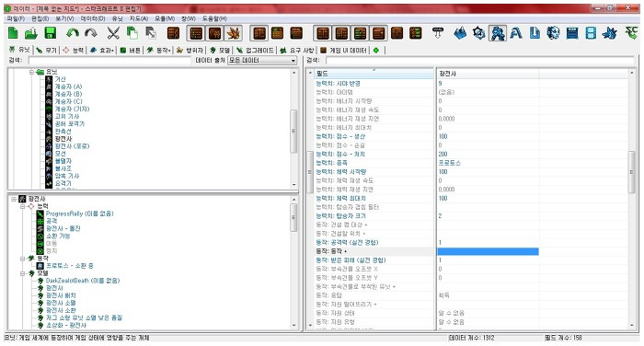This screenshot has width=644, height=346.
Task: Click the blue filmstrip Cutscenes icon
Action: [x=591, y=33]
